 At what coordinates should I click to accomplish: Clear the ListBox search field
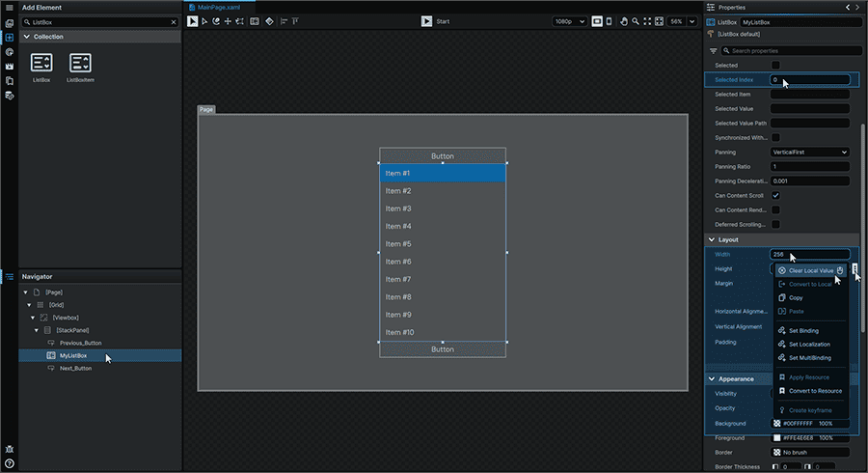coord(174,22)
